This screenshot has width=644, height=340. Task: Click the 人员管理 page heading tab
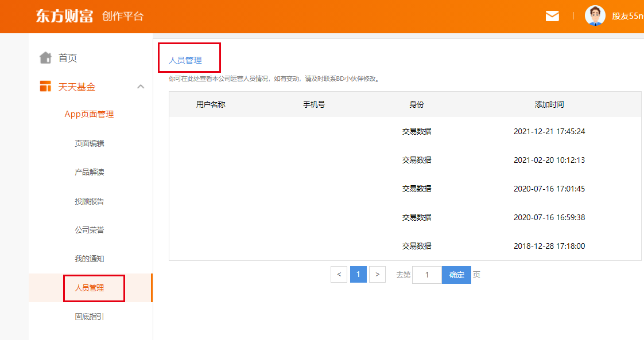point(185,60)
